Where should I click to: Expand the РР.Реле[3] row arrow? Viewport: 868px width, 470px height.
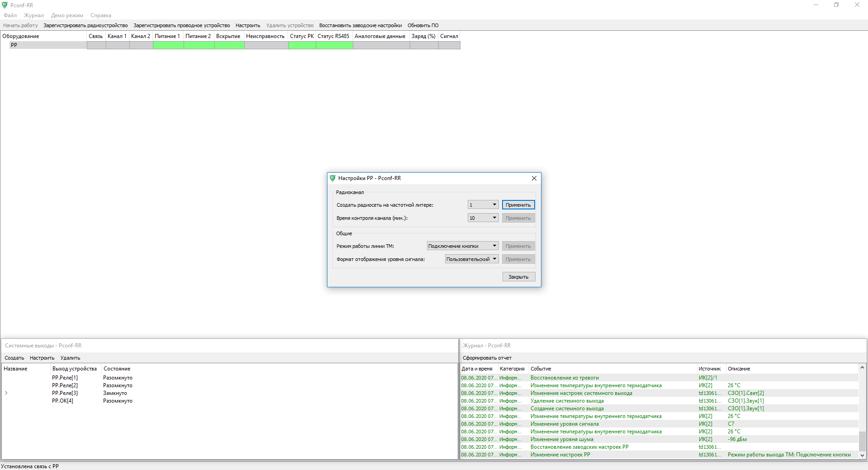click(6, 393)
